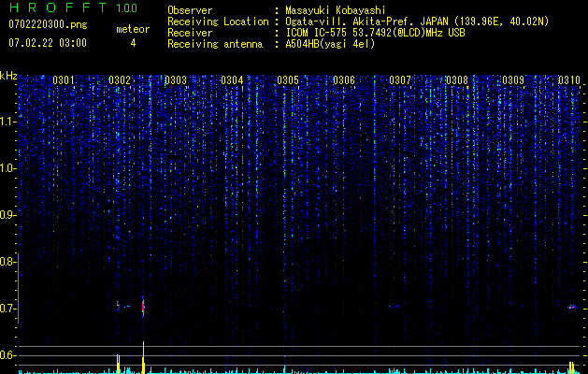Click the 0304 time marker
Screen dimensions: 588x374
coord(232,79)
